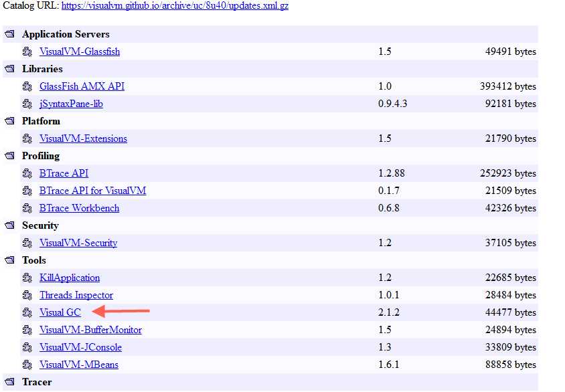Click the folder icon beside Security
Screen dimensions: 565x392
point(10,225)
